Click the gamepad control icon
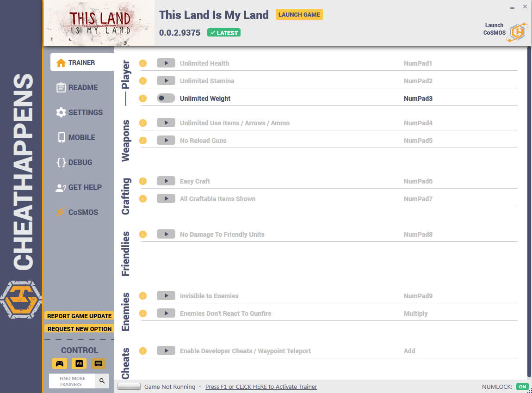Image resolution: width=532 pixels, height=393 pixels. click(60, 363)
